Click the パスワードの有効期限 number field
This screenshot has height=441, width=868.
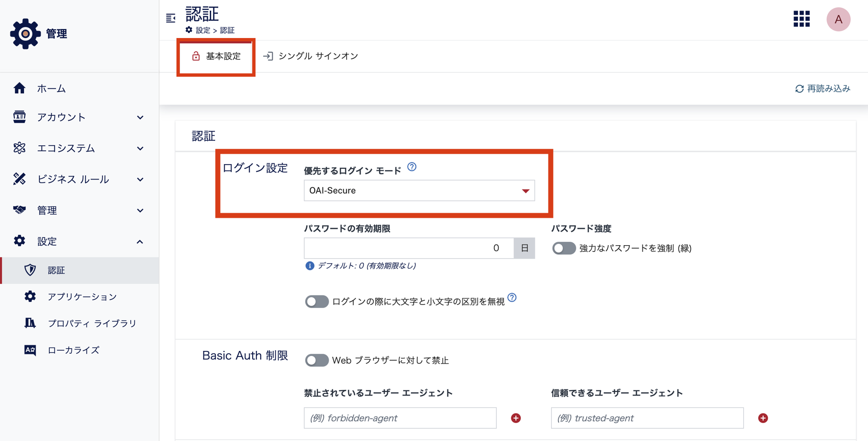408,248
